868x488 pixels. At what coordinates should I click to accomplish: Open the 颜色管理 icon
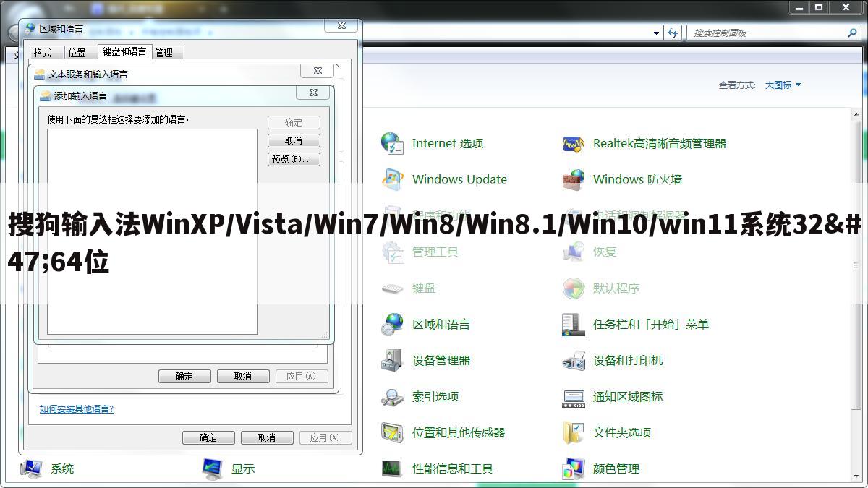click(x=573, y=468)
